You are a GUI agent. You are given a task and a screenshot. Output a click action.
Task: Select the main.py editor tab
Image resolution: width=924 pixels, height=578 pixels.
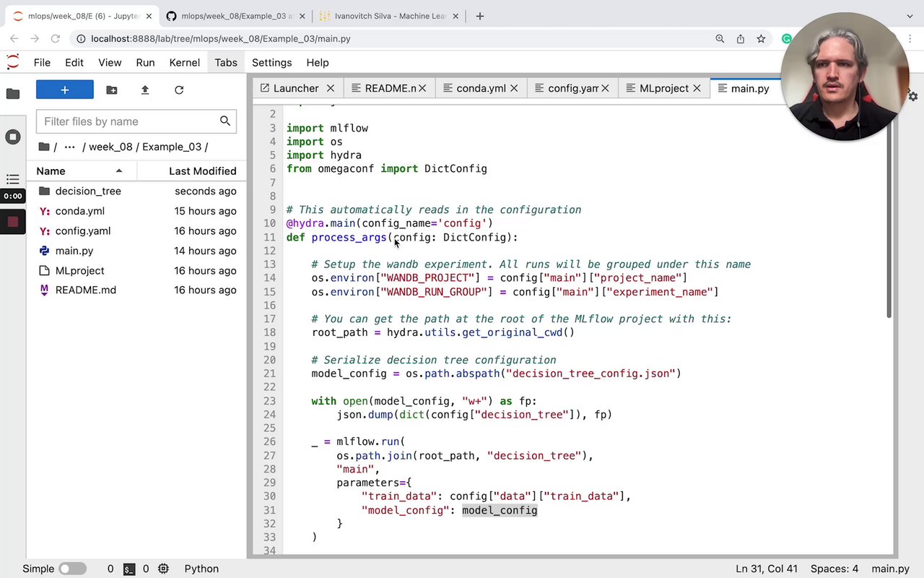coord(749,88)
